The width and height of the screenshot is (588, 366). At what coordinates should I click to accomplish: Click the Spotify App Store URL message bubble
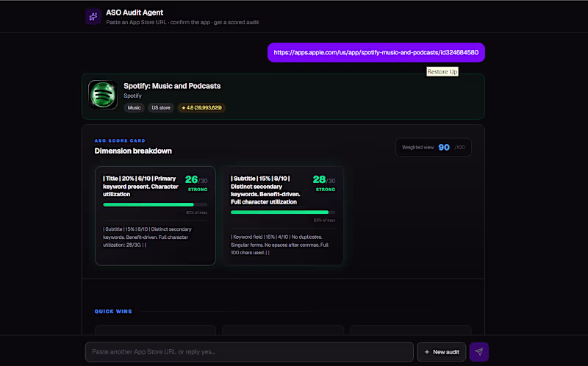click(x=376, y=52)
